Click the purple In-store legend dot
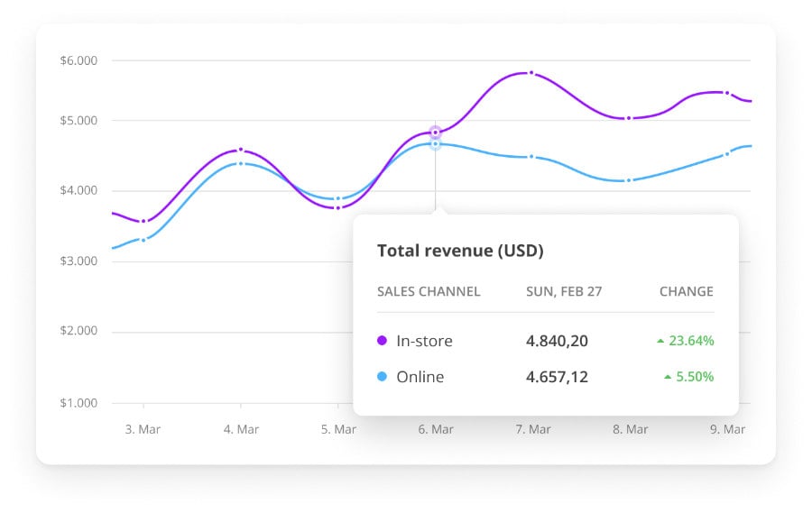Viewport: 812px width, 513px height. [x=383, y=341]
